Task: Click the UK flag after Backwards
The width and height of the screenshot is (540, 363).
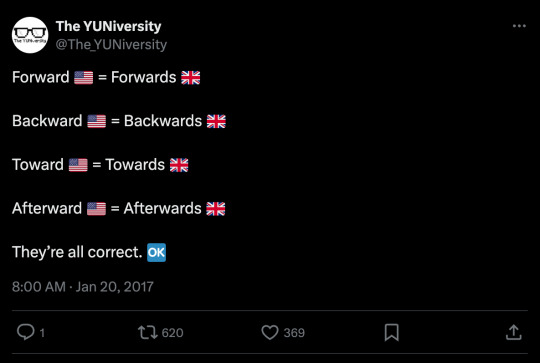Action: click(x=216, y=121)
